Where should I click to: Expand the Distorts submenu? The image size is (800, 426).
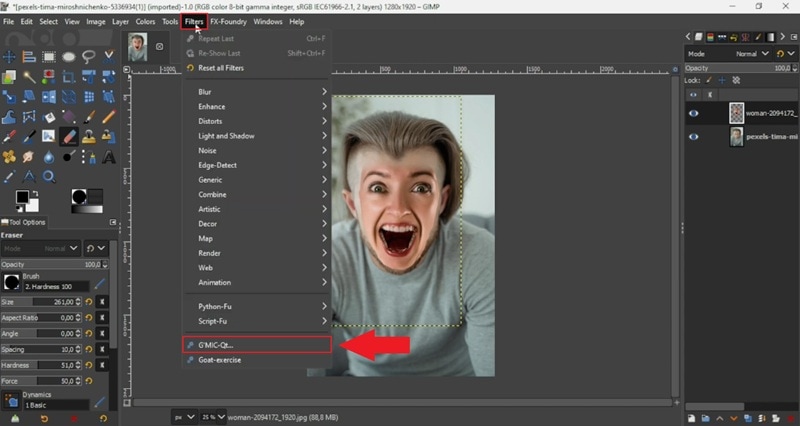[x=257, y=121]
